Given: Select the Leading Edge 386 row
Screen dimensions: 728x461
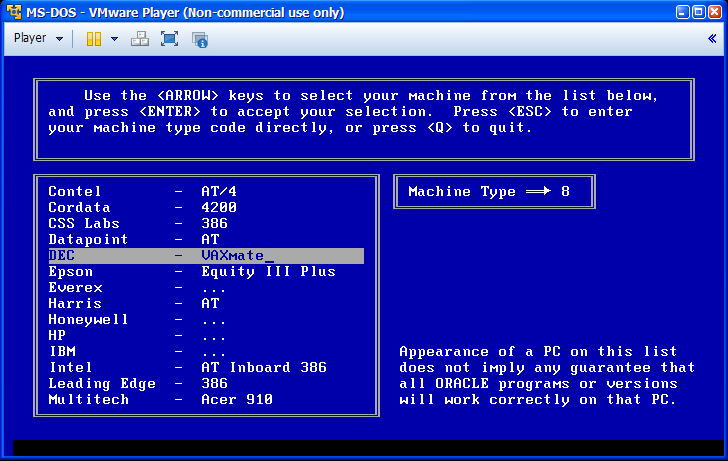Looking at the screenshot, I should pos(206,383).
